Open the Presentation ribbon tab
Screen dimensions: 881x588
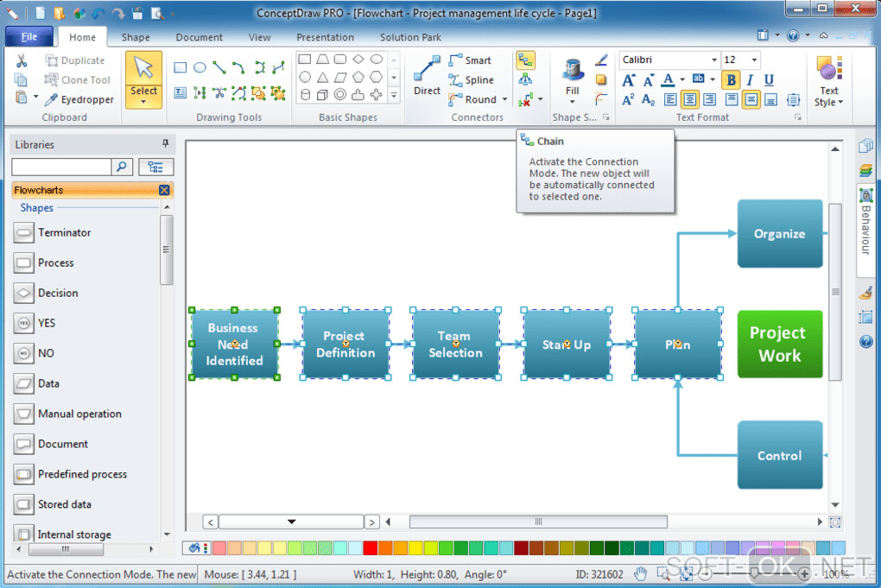point(325,37)
